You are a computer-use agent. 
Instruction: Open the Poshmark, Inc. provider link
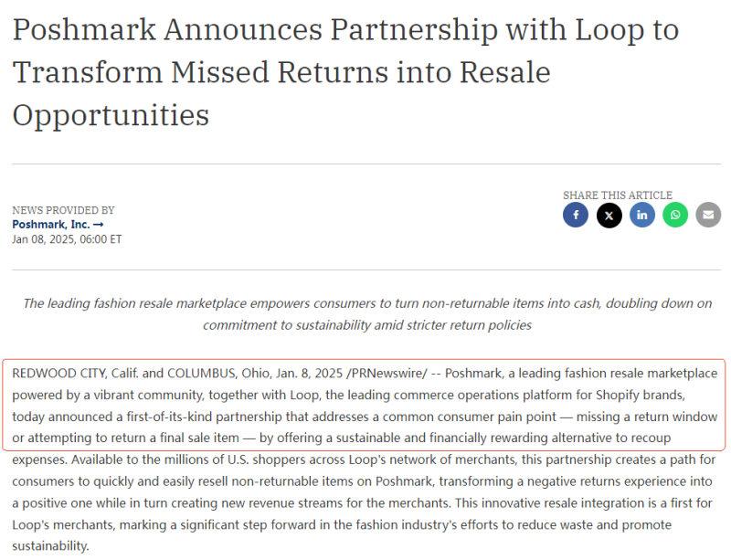tap(51, 225)
